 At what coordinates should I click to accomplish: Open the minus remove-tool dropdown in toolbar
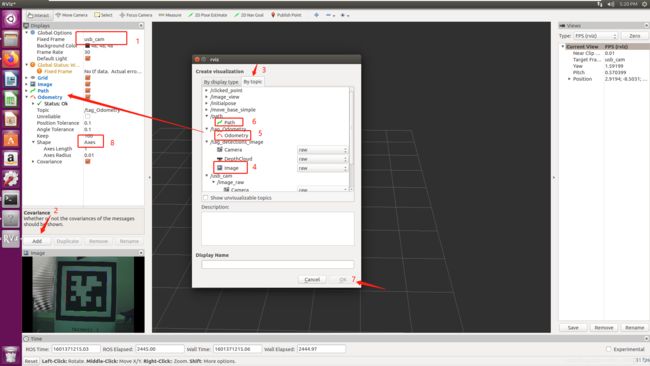point(330,15)
